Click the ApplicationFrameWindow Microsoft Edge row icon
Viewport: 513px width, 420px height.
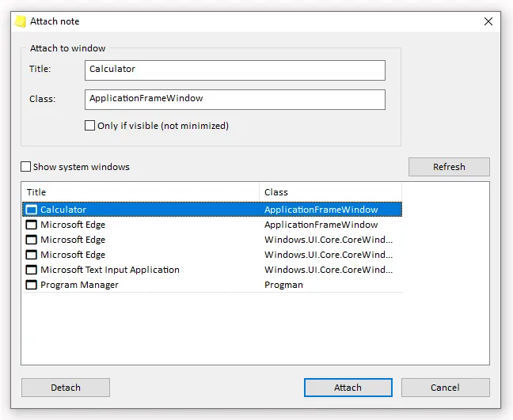(31, 225)
